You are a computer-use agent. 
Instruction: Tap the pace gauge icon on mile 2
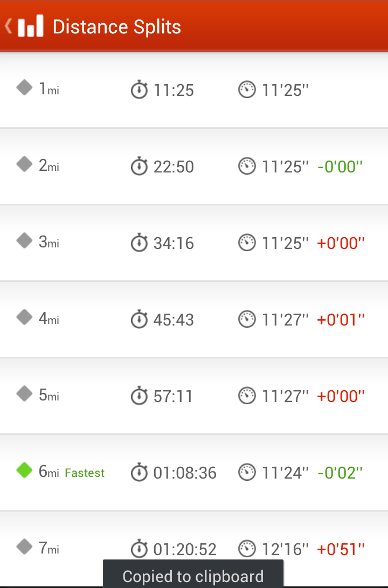[247, 166]
